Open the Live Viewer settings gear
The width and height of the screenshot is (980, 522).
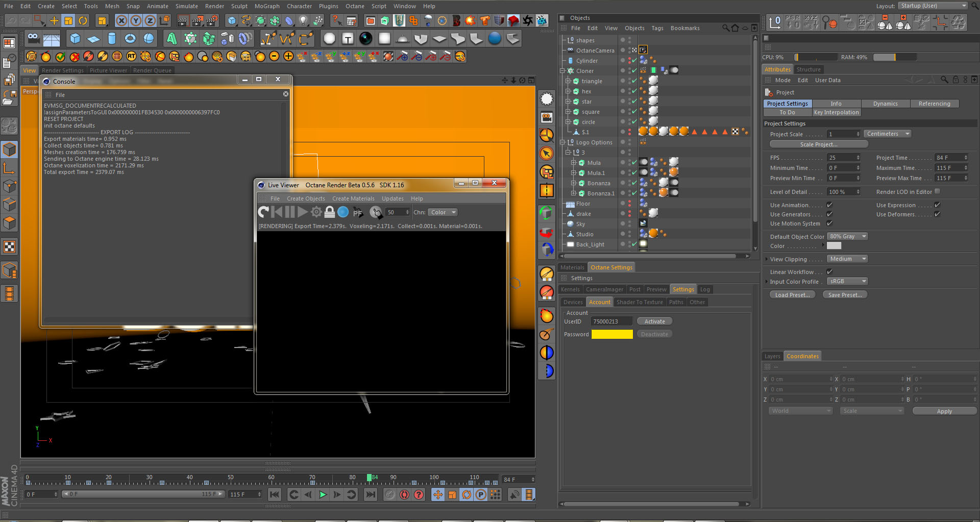tap(316, 212)
